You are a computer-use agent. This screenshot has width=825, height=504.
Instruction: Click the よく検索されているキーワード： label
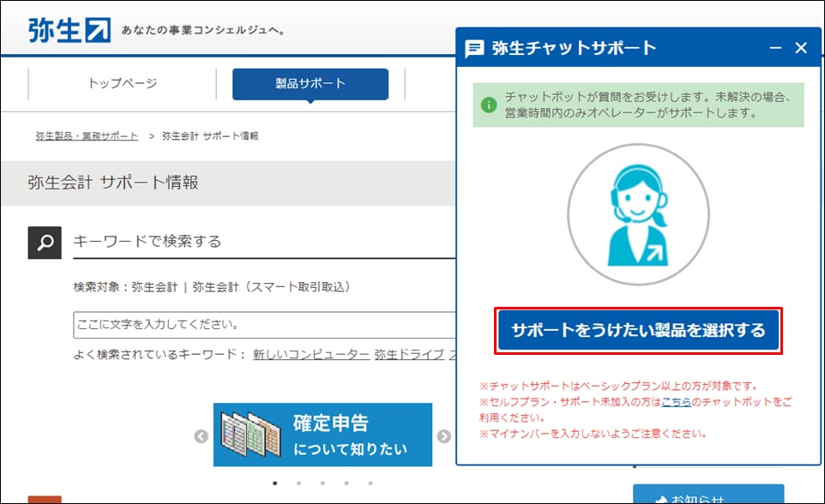pos(160,355)
